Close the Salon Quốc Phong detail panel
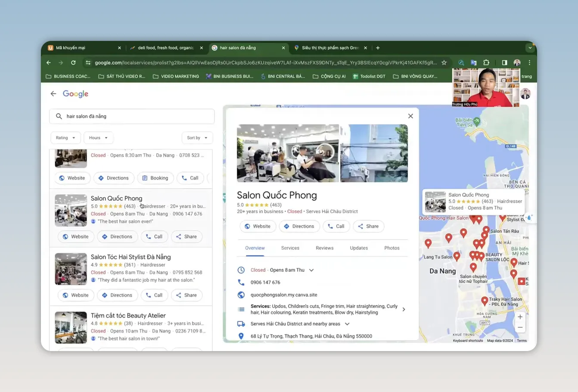The image size is (578, 392). pos(410,116)
